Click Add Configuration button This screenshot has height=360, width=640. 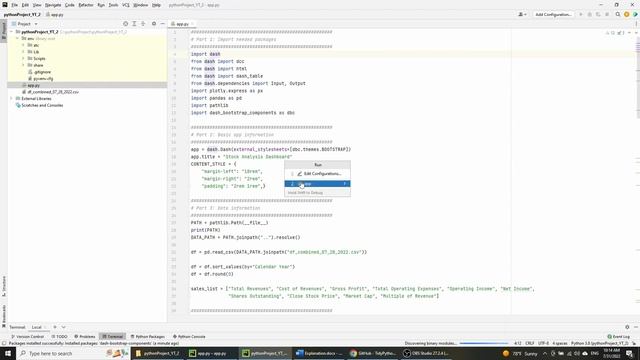tap(553, 14)
